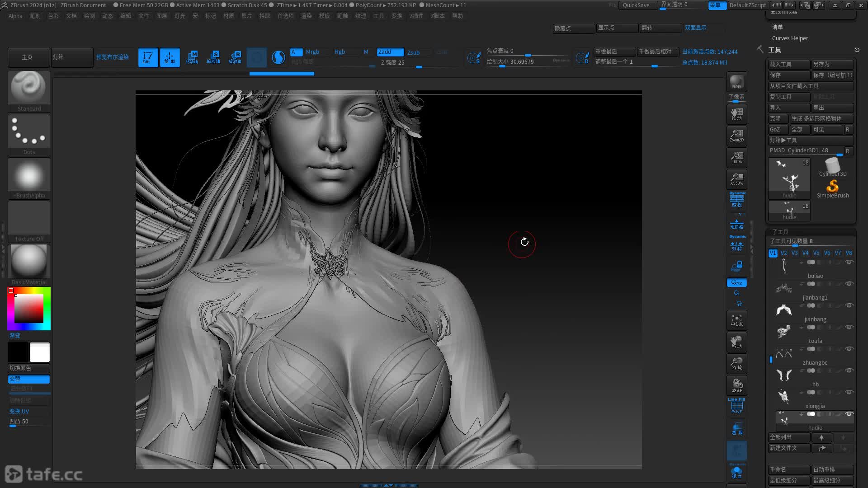Open the Alpha menu
Viewport: 868px width, 488px height.
(x=15, y=16)
